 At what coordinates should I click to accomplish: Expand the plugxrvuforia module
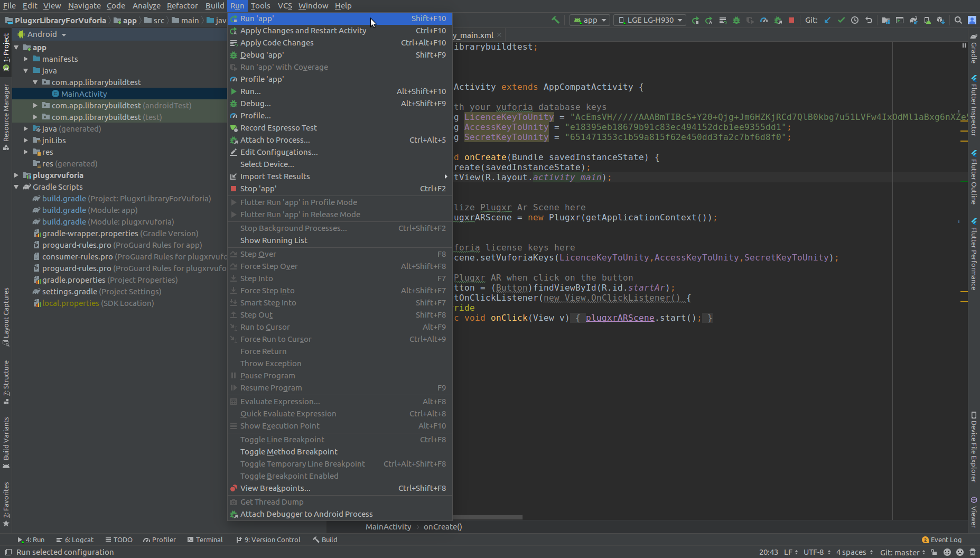coord(16,175)
